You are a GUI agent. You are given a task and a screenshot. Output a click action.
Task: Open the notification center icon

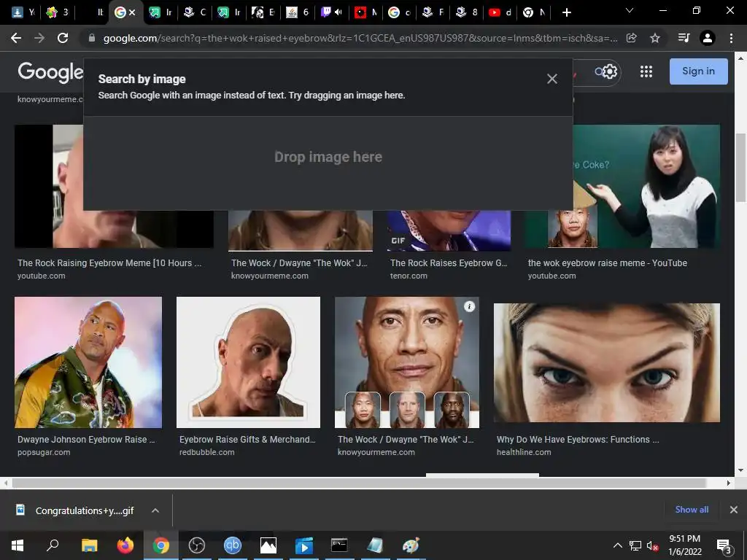coord(724,546)
